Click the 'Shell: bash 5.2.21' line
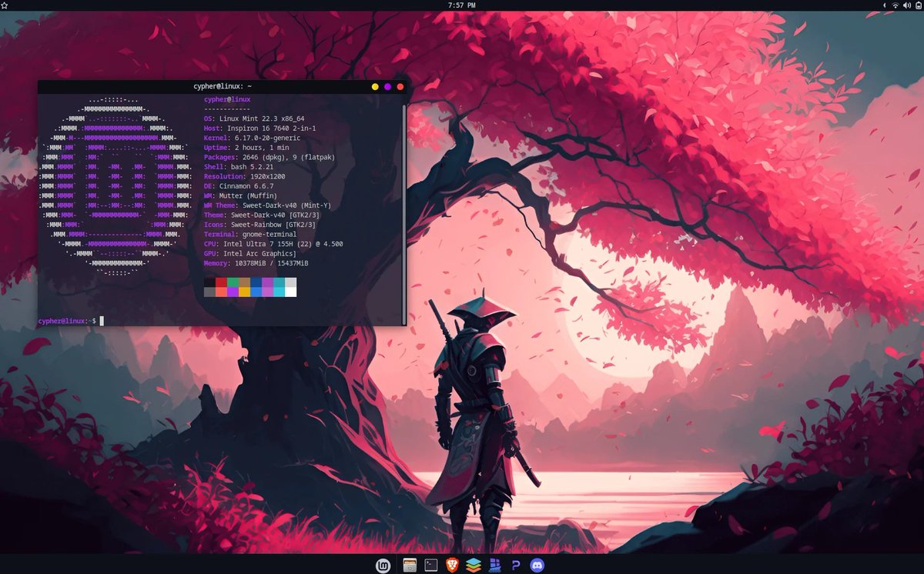Viewport: 924px width, 574px height. point(239,166)
